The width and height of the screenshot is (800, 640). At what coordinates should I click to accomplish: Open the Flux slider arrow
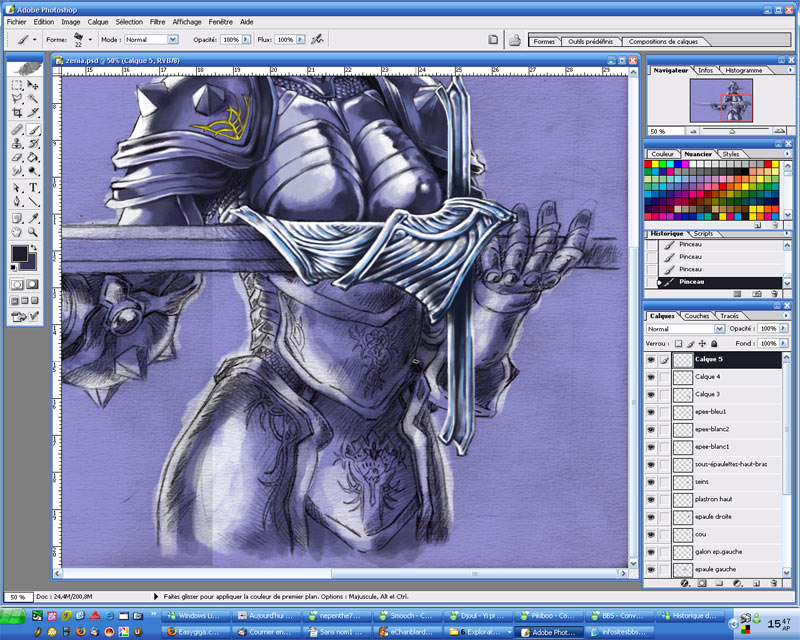pyautogui.click(x=301, y=39)
